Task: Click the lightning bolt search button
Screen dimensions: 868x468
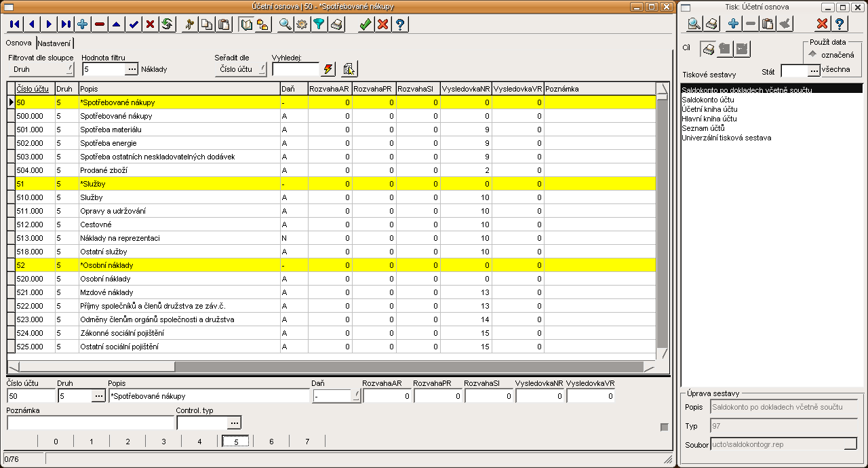Action: coord(329,69)
